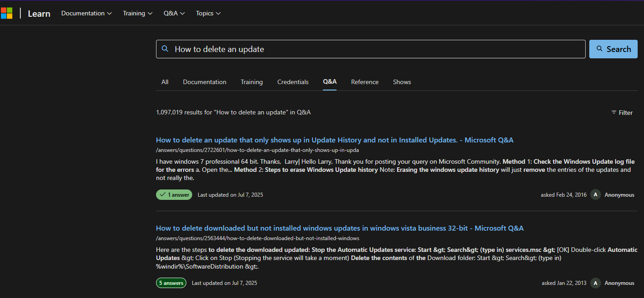Select the Credentials tab
644x298 pixels.
click(293, 82)
